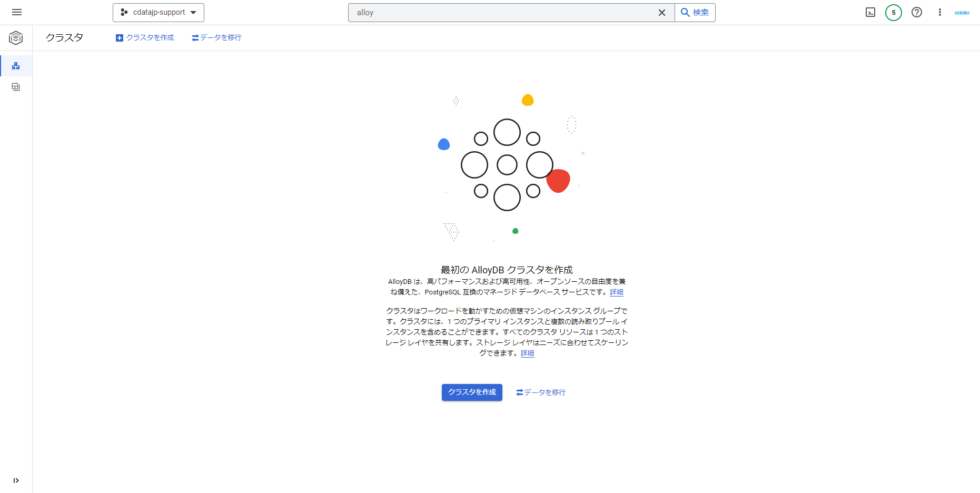Click the 検索 search button
980x493 pixels.
pos(695,13)
